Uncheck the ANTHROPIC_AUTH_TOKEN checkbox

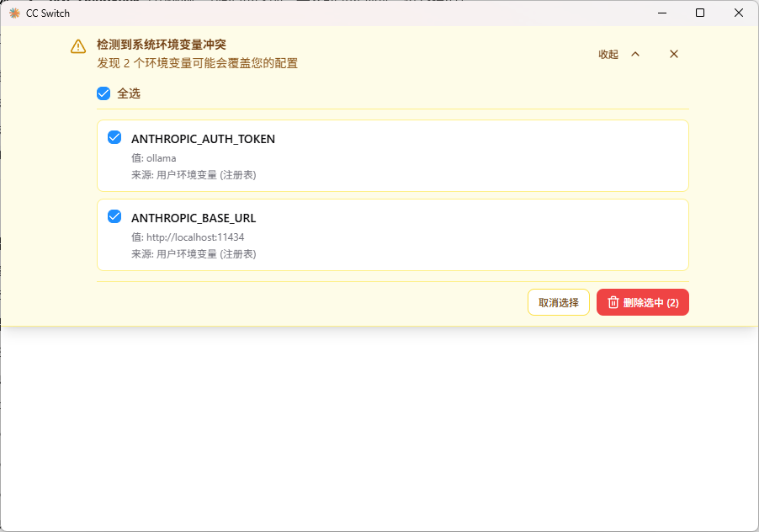pyautogui.click(x=114, y=137)
